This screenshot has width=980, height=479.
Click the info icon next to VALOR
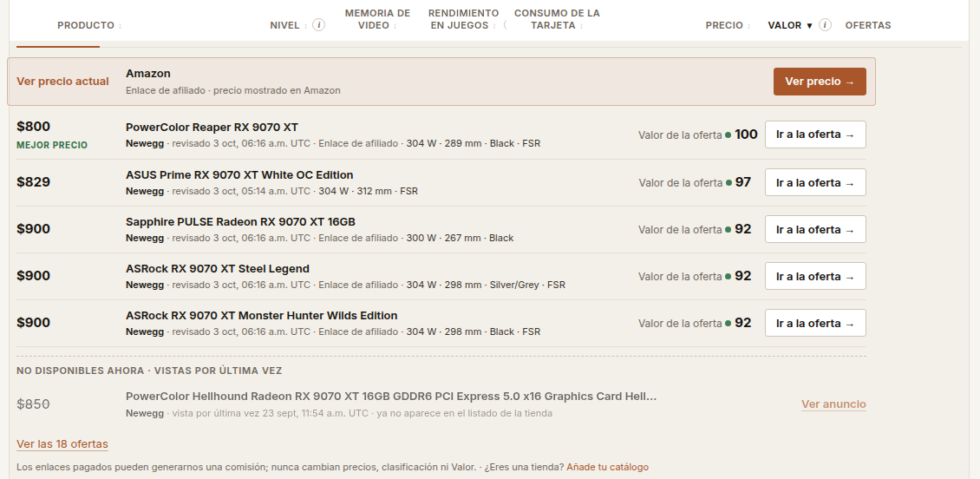(x=825, y=25)
